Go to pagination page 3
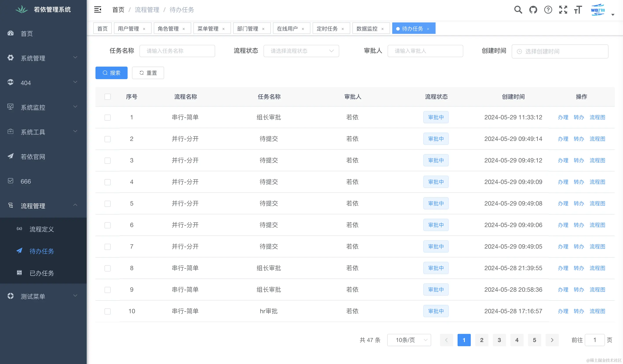 (x=499, y=340)
